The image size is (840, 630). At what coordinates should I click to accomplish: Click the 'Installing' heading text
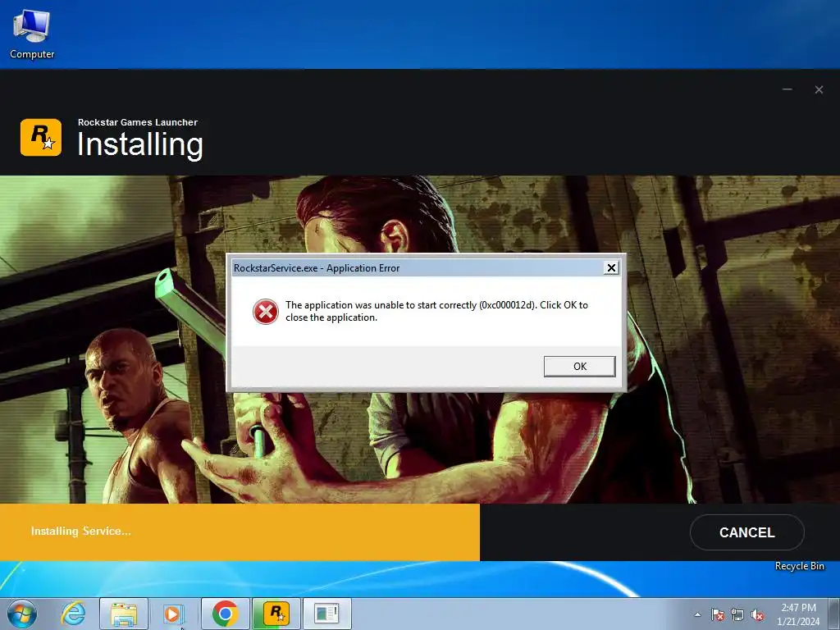(140, 144)
